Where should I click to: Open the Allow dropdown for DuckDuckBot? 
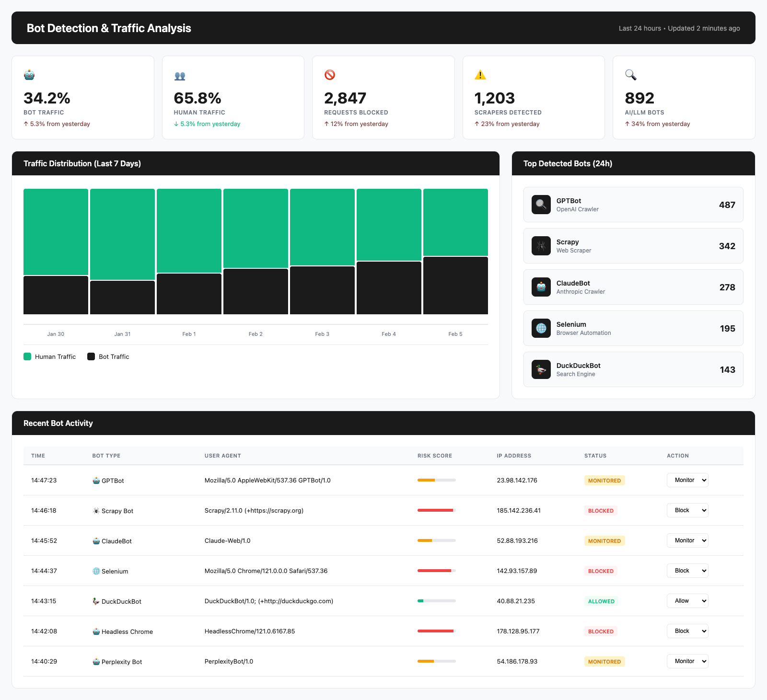(687, 601)
